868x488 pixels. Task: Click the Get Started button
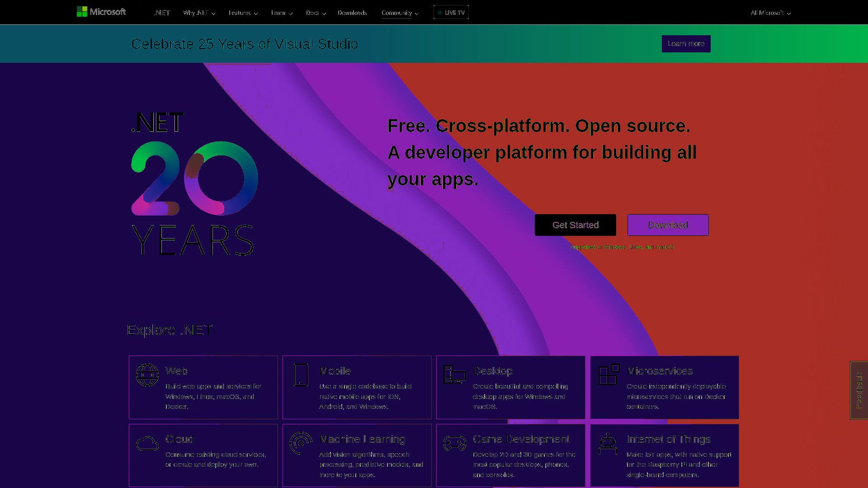[x=576, y=225]
